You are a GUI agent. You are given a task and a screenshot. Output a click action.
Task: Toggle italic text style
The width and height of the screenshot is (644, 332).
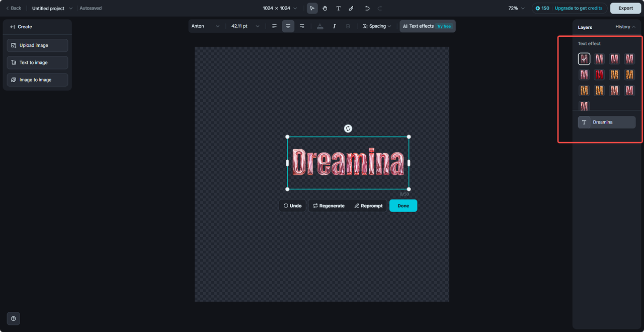[x=334, y=26]
